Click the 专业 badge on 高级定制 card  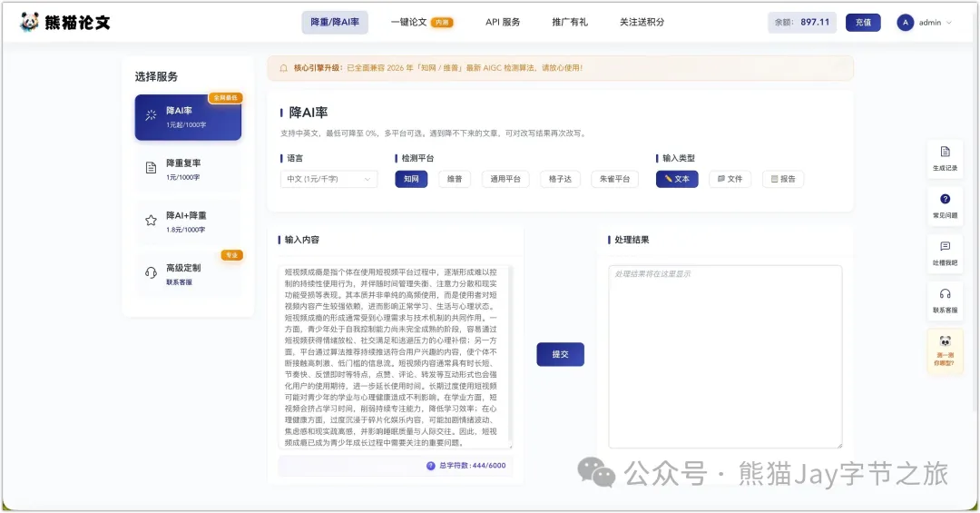pos(231,255)
